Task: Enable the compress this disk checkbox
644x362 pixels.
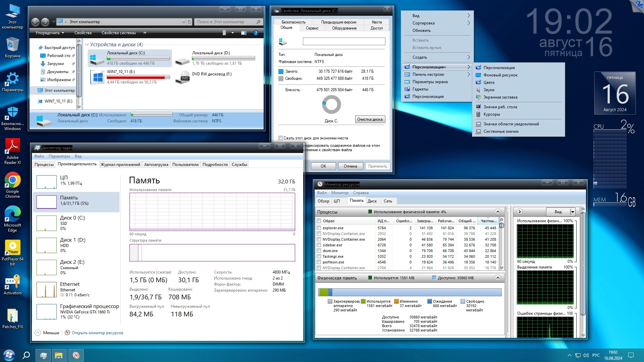Action: (x=281, y=138)
